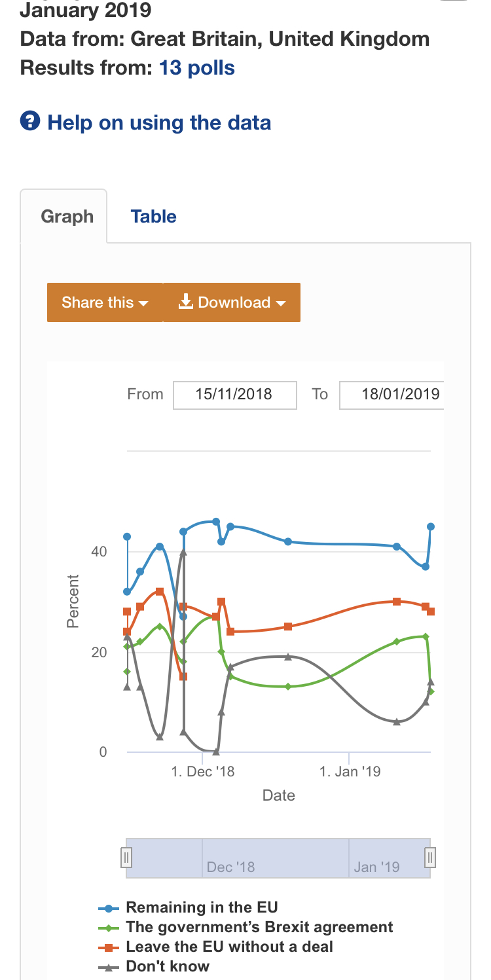
Task: Open Help on using the data
Action: click(159, 122)
